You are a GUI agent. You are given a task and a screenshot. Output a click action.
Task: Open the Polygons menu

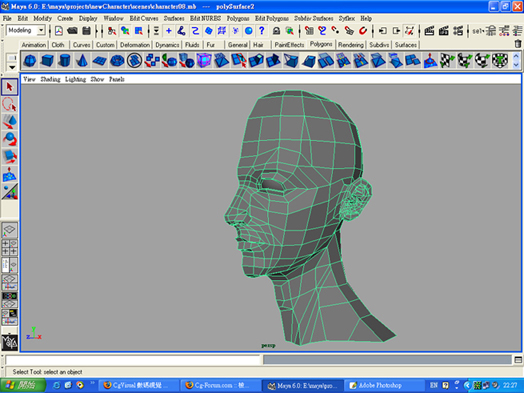[x=238, y=18]
